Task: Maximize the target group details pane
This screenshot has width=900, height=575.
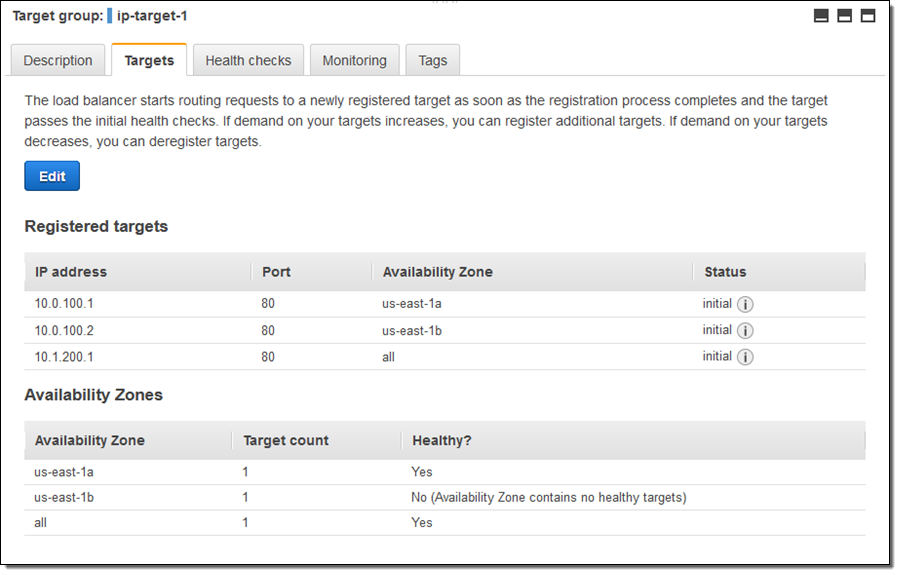Action: (867, 16)
